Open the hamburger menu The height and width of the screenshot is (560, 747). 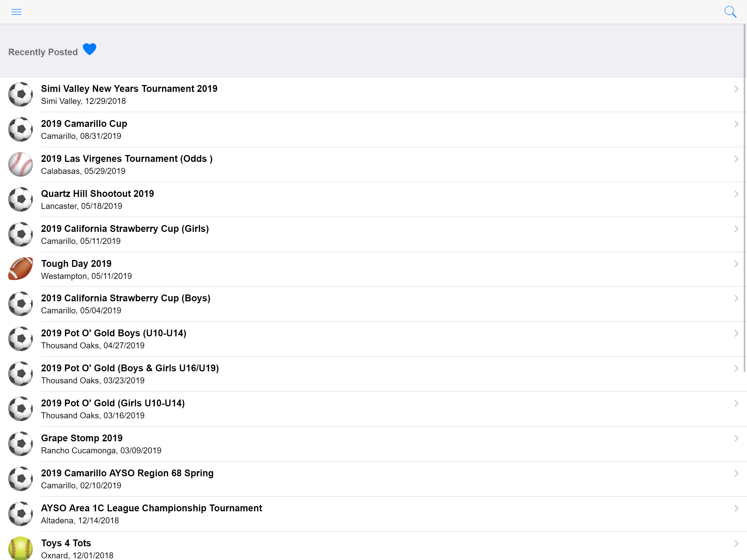tap(16, 12)
